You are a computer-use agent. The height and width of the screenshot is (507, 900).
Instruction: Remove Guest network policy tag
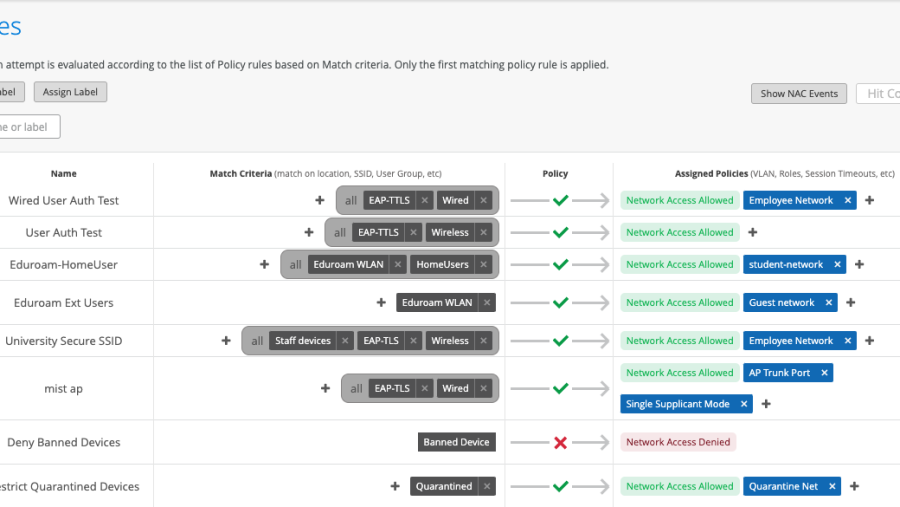(826, 302)
